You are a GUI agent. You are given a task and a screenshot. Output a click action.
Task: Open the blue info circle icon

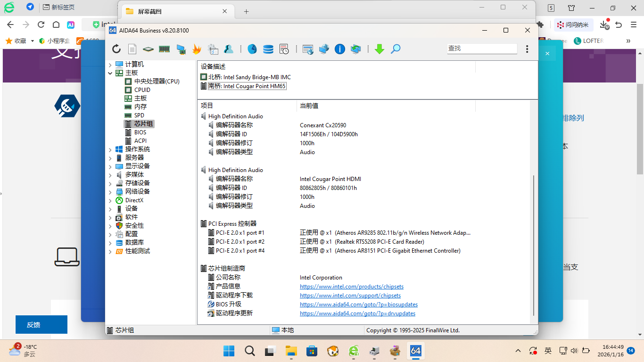point(340,49)
